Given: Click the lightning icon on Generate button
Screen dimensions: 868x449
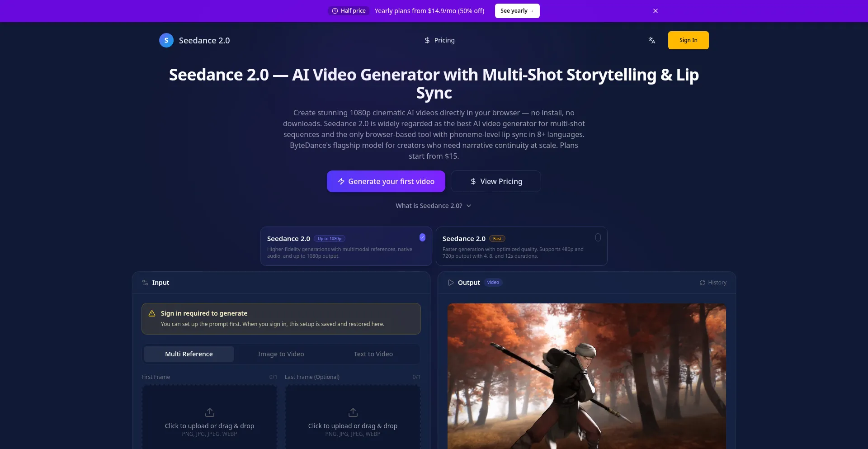Looking at the screenshot, I should (x=341, y=181).
